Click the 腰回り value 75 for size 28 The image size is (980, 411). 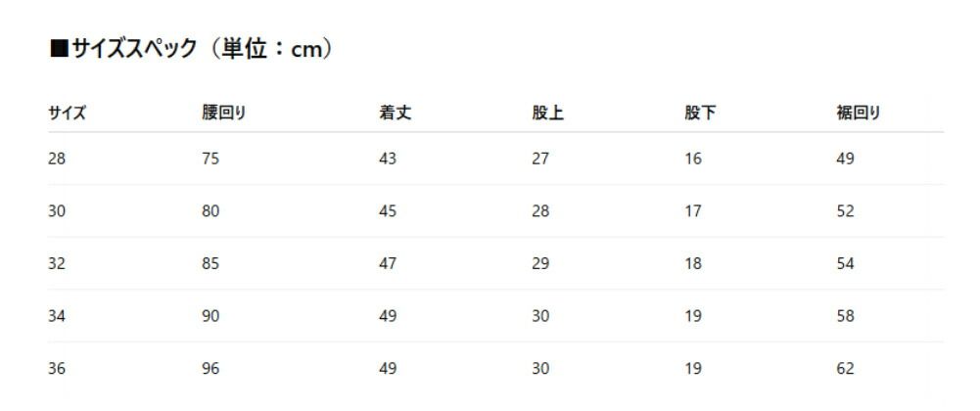coord(210,159)
